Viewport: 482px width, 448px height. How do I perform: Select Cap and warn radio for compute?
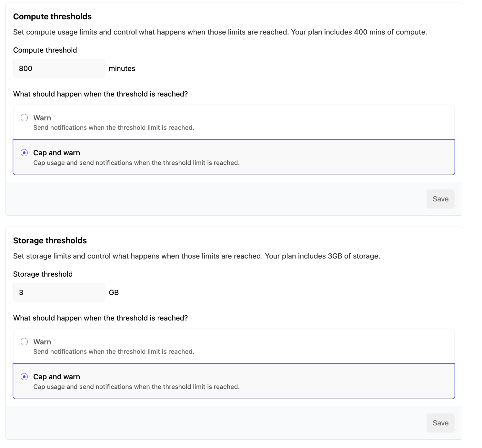24,153
